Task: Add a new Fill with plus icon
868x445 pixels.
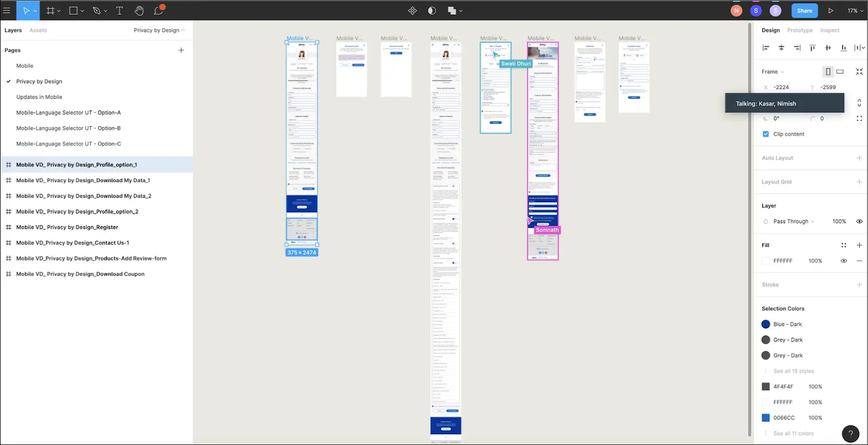Action: 859,245
